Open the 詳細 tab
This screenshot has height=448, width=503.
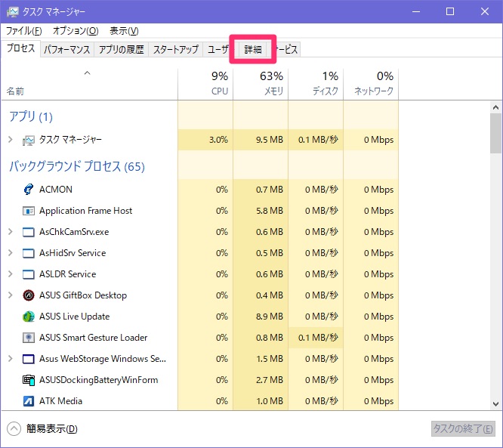coord(253,49)
